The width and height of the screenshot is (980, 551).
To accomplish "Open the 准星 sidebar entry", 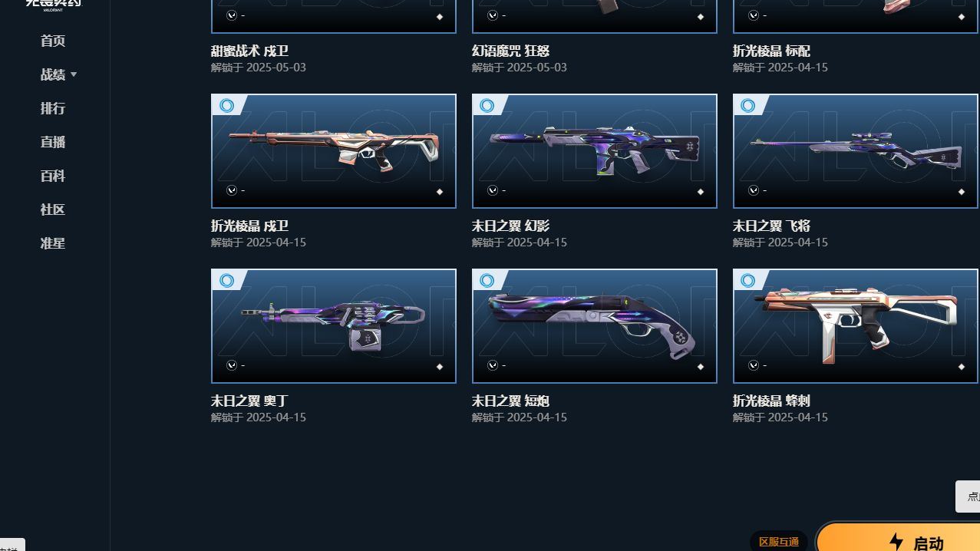I will tap(53, 243).
